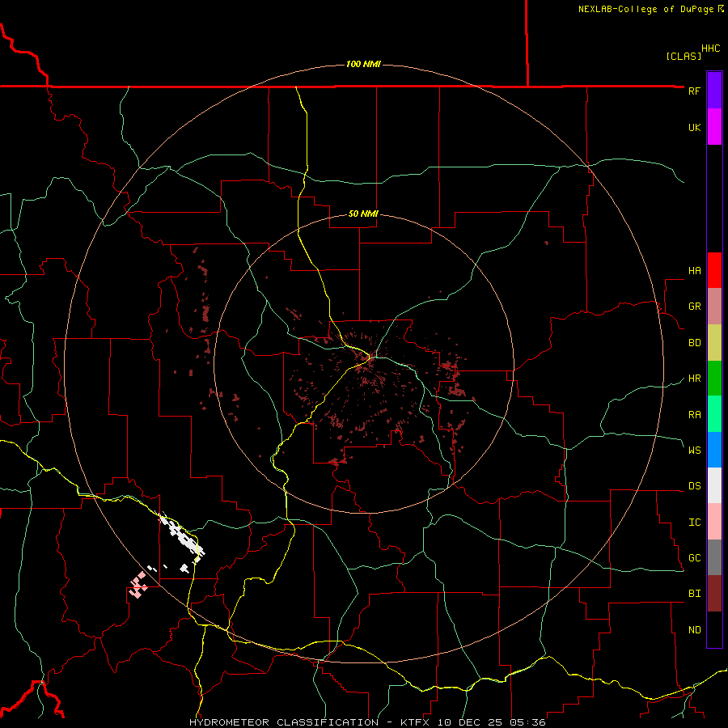Click the 50 NMI range ring label
728x728 pixels.
coord(363,214)
